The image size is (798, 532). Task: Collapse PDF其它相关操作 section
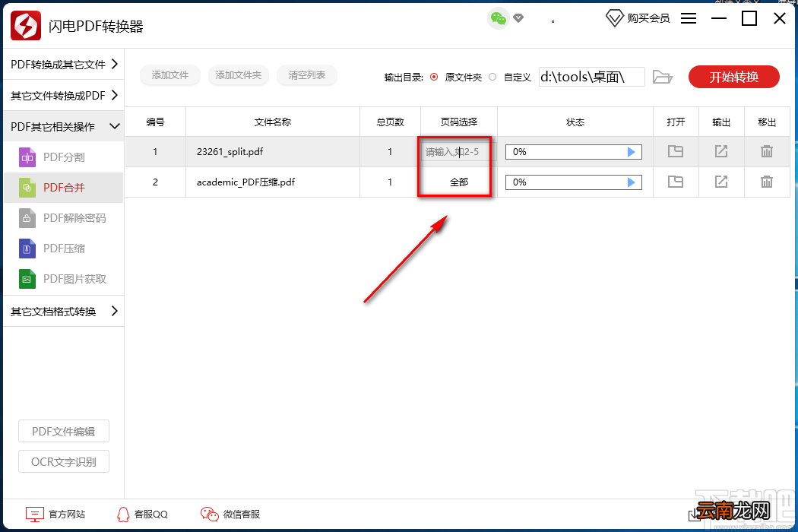point(64,126)
